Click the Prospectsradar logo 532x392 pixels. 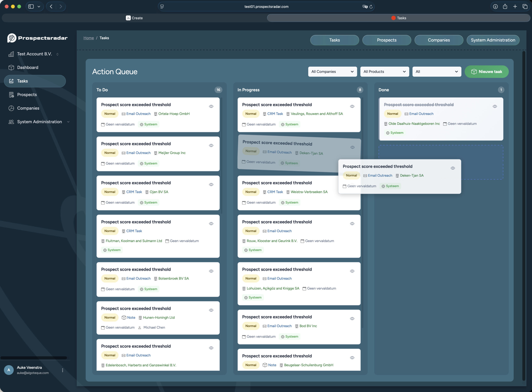click(37, 38)
